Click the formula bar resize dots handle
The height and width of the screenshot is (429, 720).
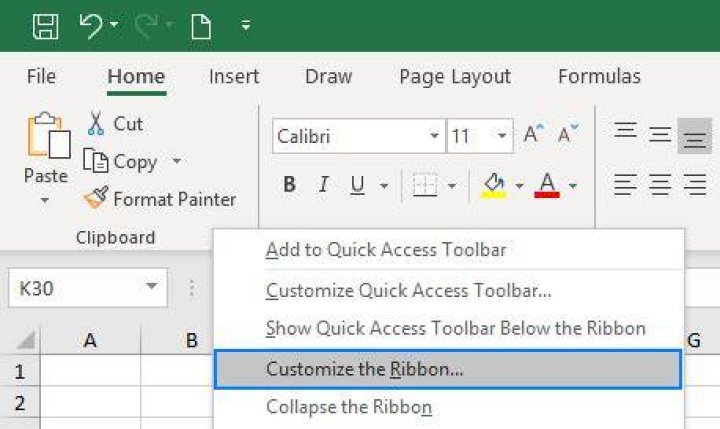click(x=191, y=288)
